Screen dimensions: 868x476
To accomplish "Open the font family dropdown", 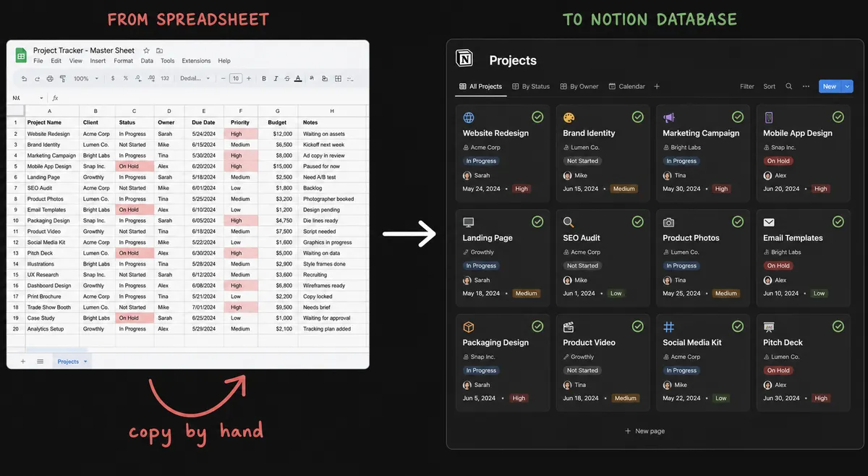I will tap(195, 78).
